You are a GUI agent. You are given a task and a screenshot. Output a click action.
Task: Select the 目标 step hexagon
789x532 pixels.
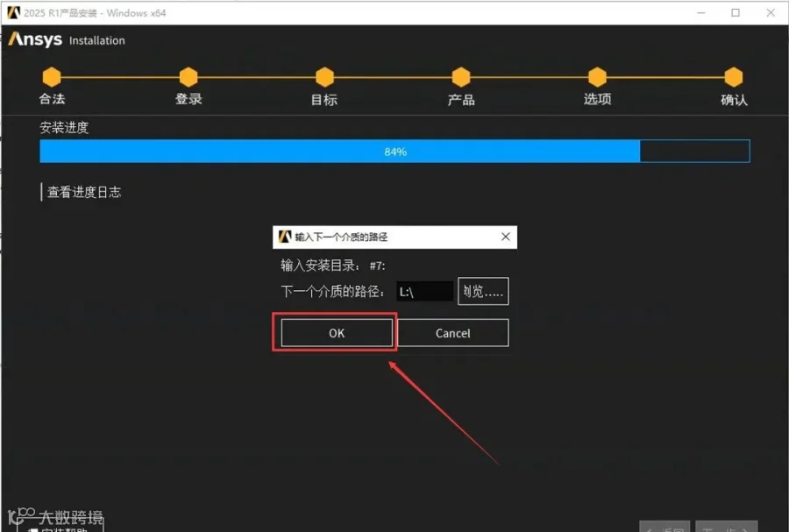[x=324, y=77]
